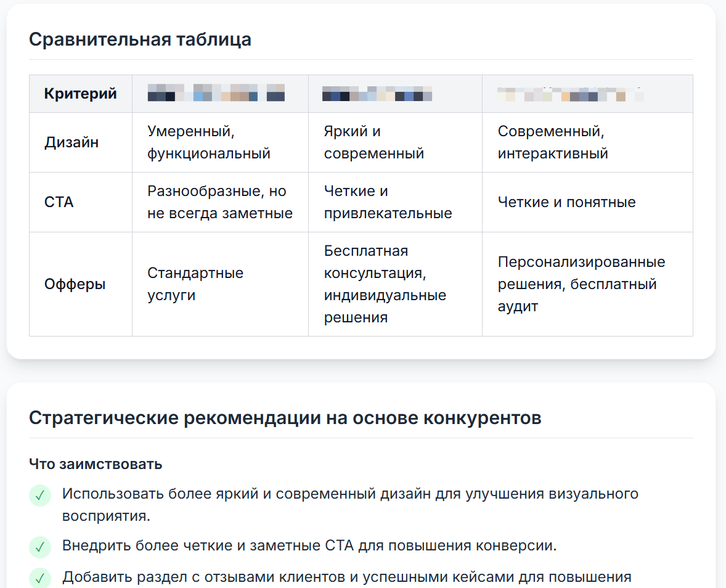Viewport: 726px width, 588px height.
Task: Click the 'Современный, интерактивный' cell
Action: (x=587, y=142)
